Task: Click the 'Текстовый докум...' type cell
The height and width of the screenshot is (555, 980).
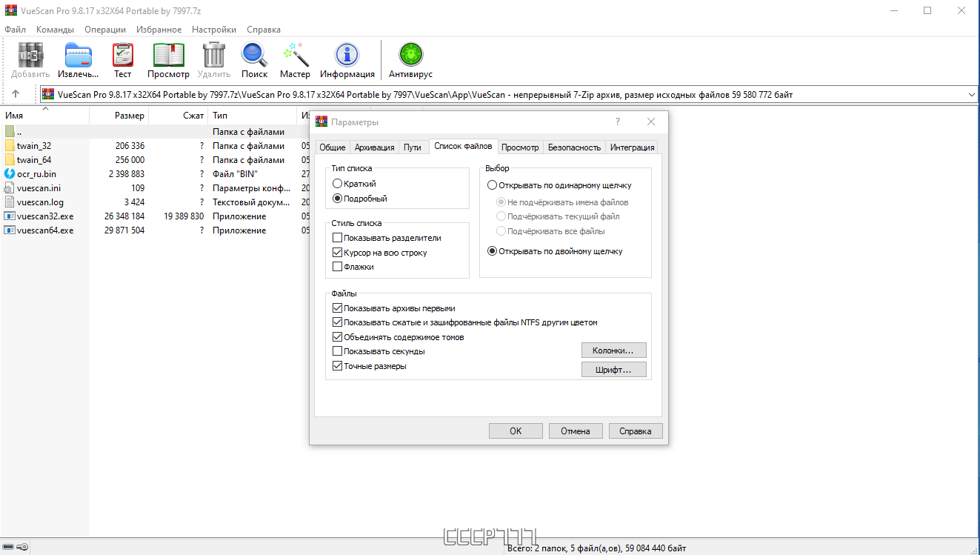Action: click(x=252, y=202)
